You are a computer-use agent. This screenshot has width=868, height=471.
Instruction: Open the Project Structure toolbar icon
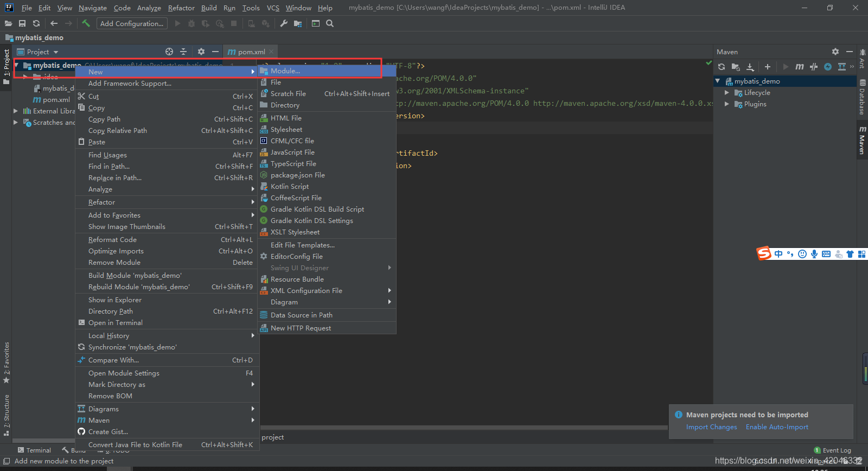pos(298,23)
